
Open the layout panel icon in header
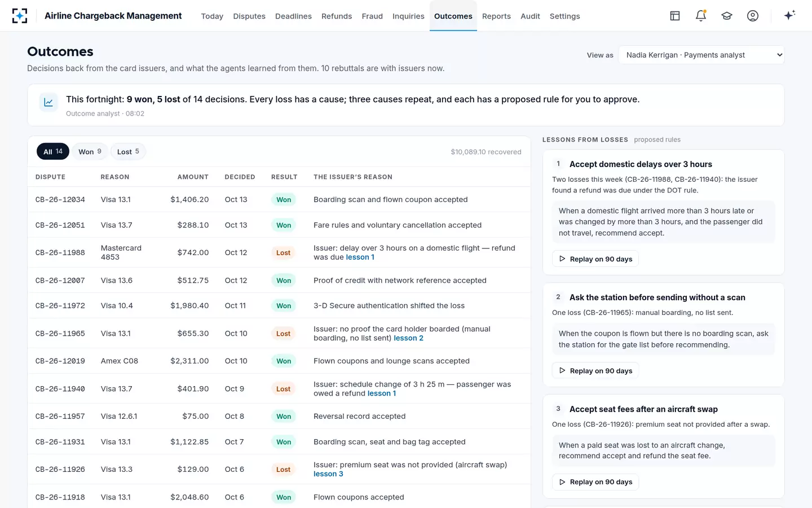675,16
